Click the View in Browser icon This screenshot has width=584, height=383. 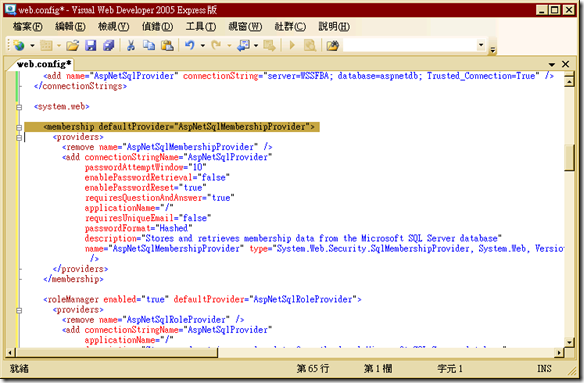[310, 45]
